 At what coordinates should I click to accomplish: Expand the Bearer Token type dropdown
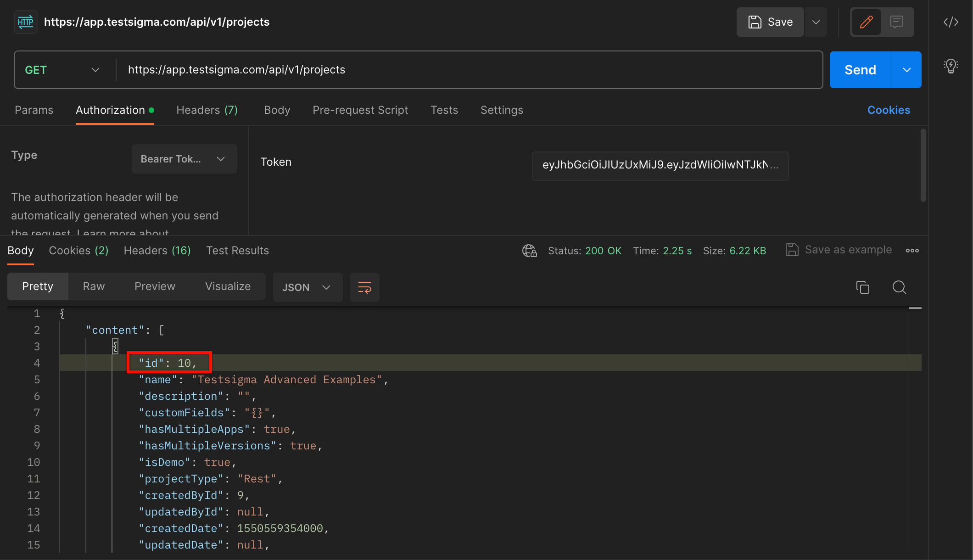point(184,159)
